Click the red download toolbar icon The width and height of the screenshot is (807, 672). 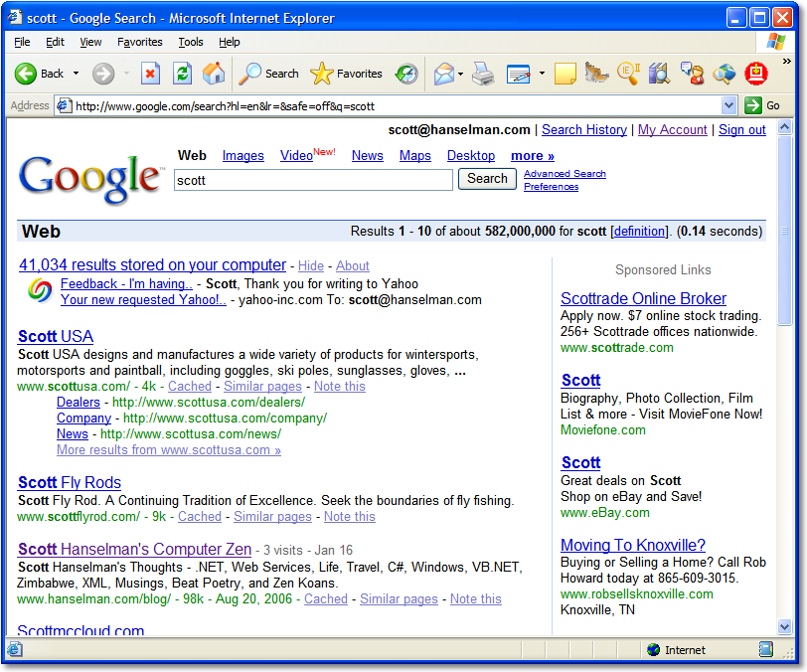coord(755,74)
